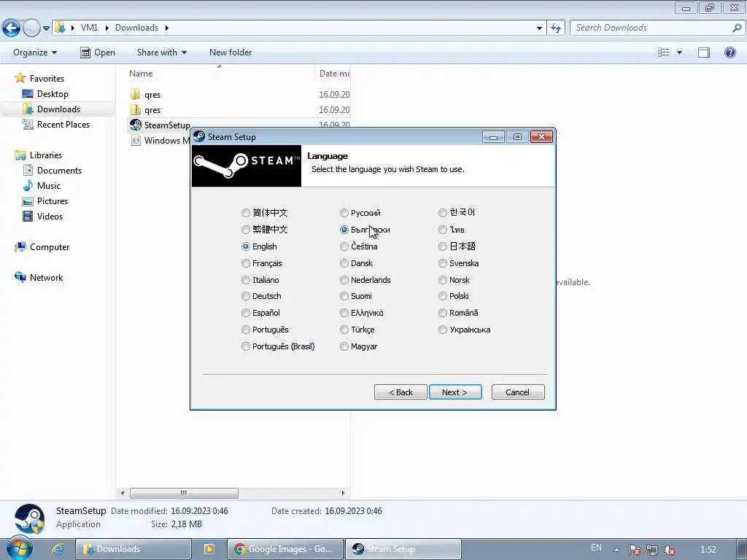Refresh the Downloads folder view
The width and height of the screenshot is (747, 560).
click(556, 28)
